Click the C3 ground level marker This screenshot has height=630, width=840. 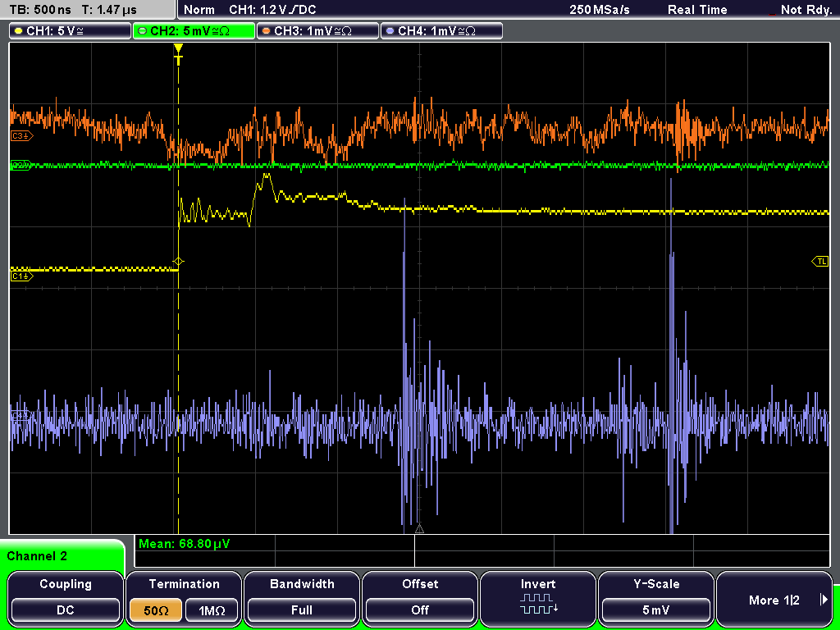(22, 136)
